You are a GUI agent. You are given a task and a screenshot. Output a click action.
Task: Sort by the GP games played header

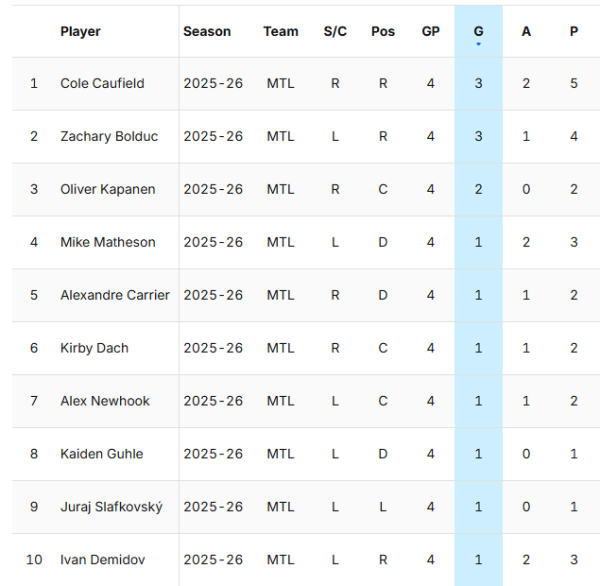[431, 31]
